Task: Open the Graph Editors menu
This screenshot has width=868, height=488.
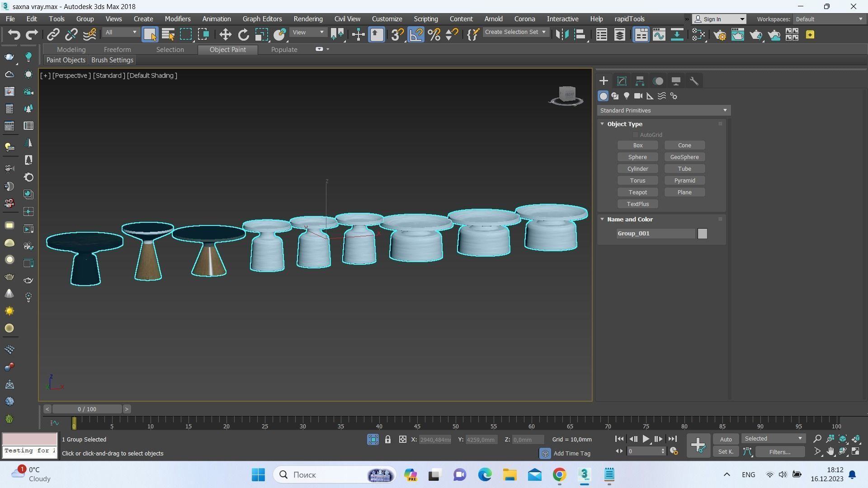Action: click(x=262, y=19)
